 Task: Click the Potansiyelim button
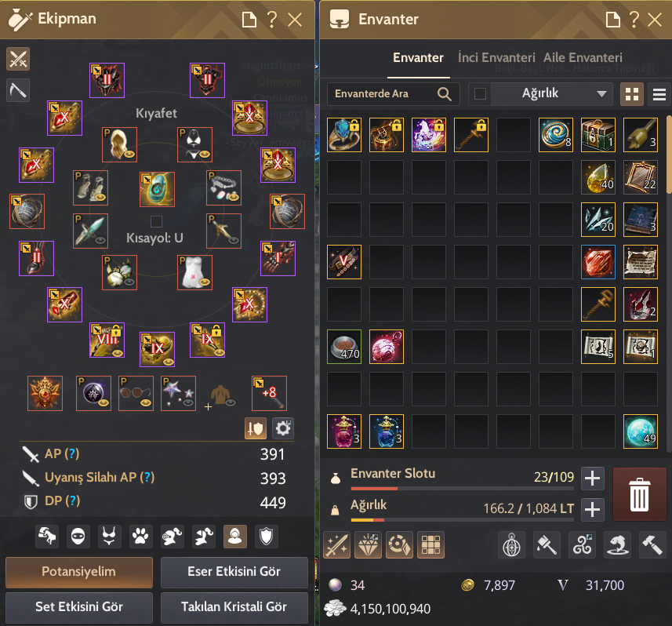point(79,572)
